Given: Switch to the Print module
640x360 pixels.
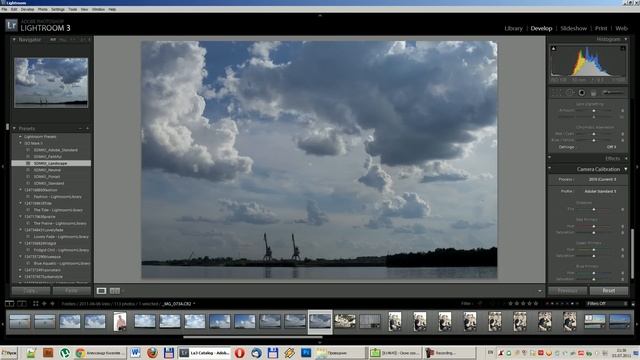Looking at the screenshot, I should [x=601, y=28].
